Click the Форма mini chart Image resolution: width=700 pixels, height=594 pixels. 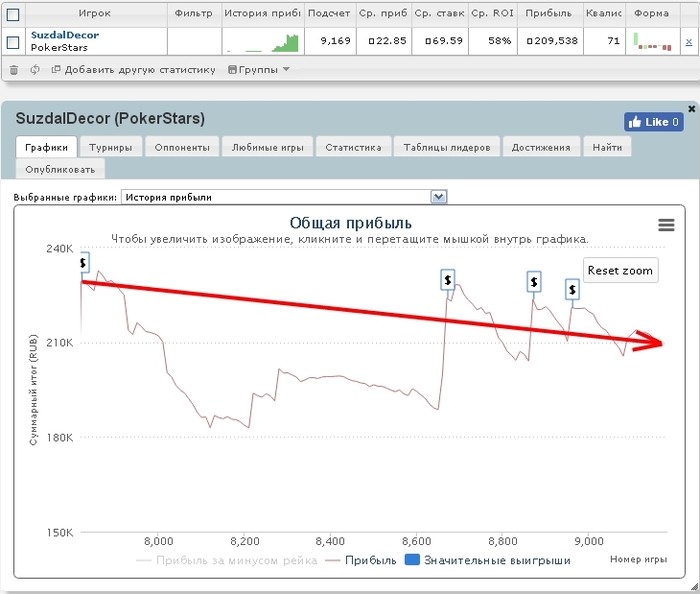coord(652,42)
